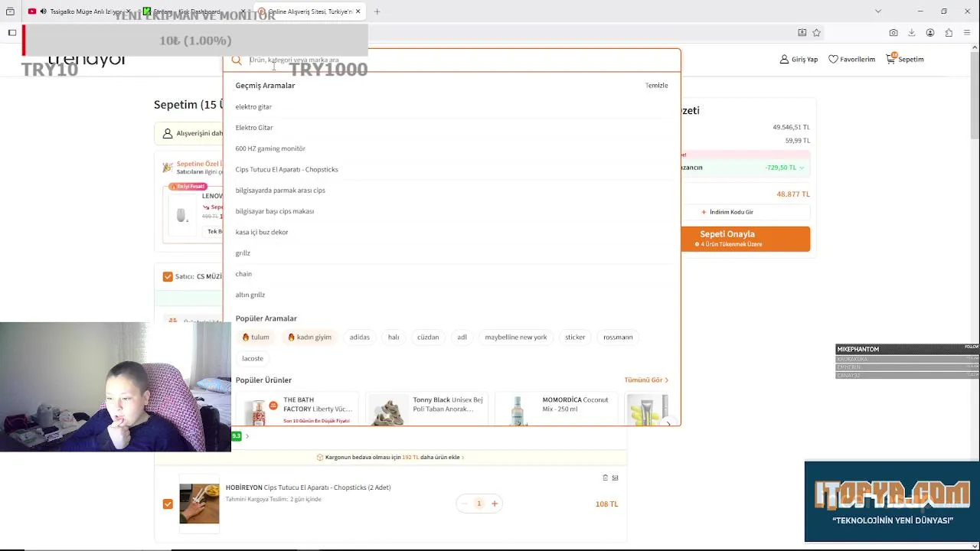Image resolution: width=980 pixels, height=551 pixels.
Task: Click the browser bookmark star icon
Action: (817, 33)
